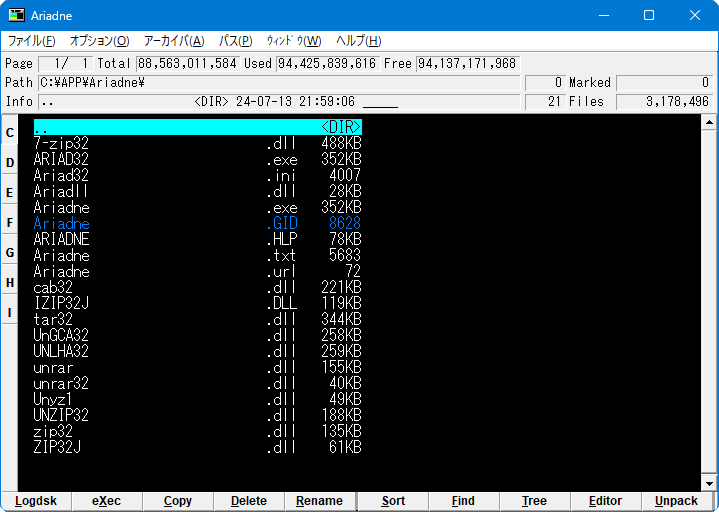Select the unrar32 .dll file
Screen dimensions: 719x512
click(x=198, y=383)
